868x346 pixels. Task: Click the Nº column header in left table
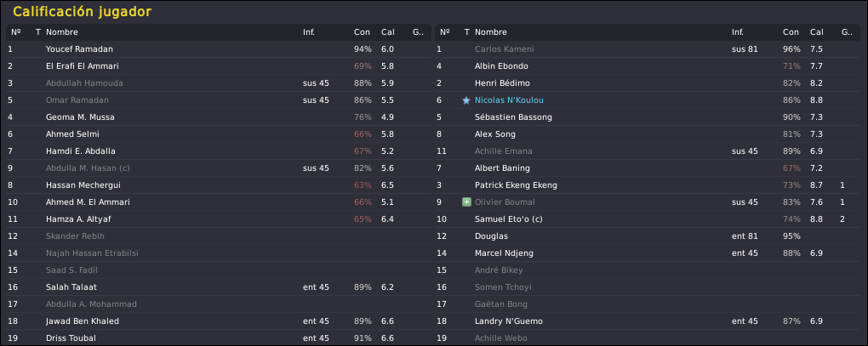15,32
